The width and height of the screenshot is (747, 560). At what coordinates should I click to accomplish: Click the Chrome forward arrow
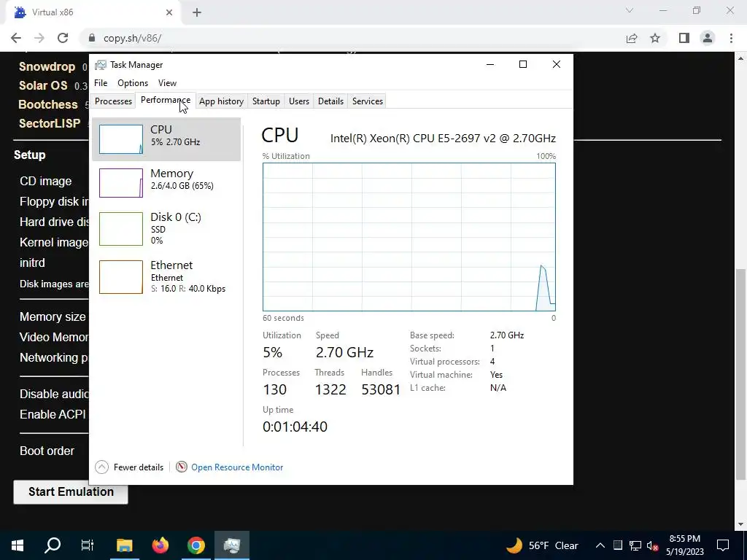click(39, 38)
